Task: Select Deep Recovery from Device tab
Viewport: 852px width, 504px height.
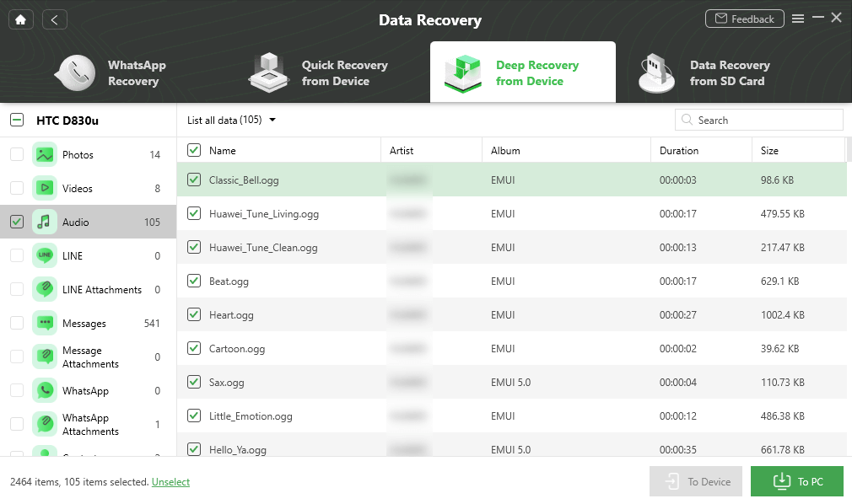Action: pyautogui.click(x=523, y=72)
